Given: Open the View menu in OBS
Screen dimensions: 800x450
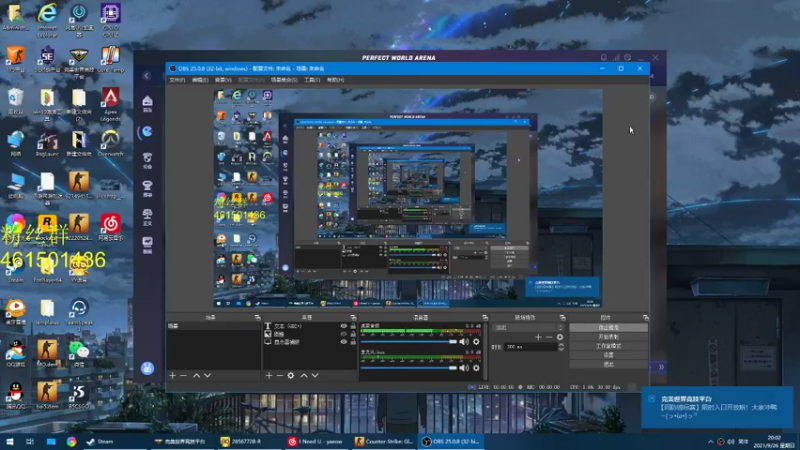Looking at the screenshot, I should (x=223, y=80).
